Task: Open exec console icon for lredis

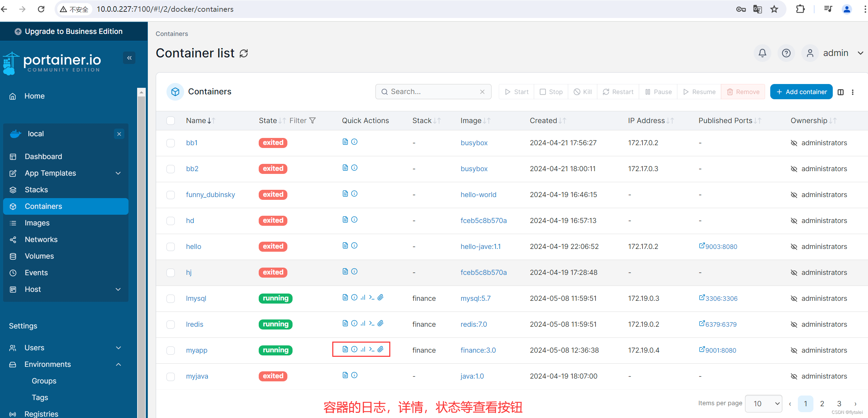Action: pyautogui.click(x=372, y=323)
